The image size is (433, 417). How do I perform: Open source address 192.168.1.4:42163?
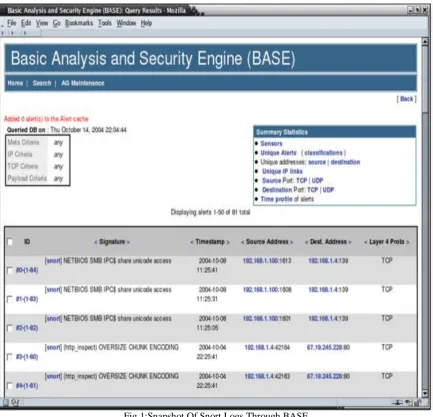[267, 376]
